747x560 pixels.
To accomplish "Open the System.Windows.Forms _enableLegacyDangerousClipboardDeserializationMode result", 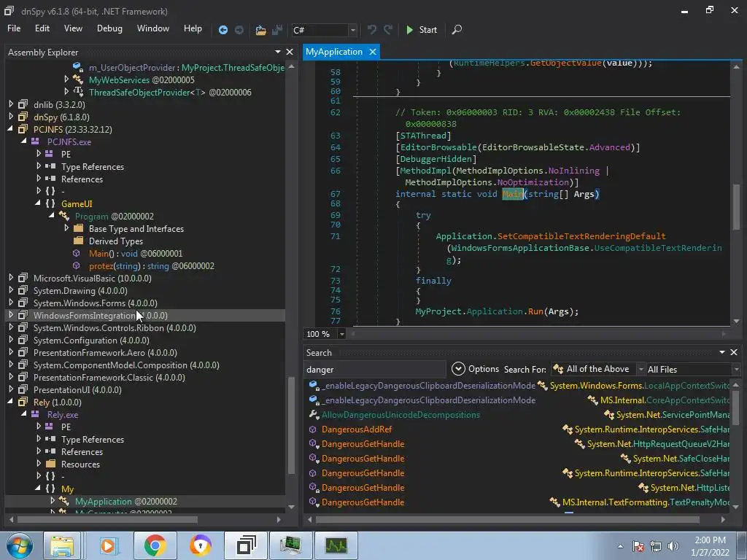I will (x=428, y=385).
